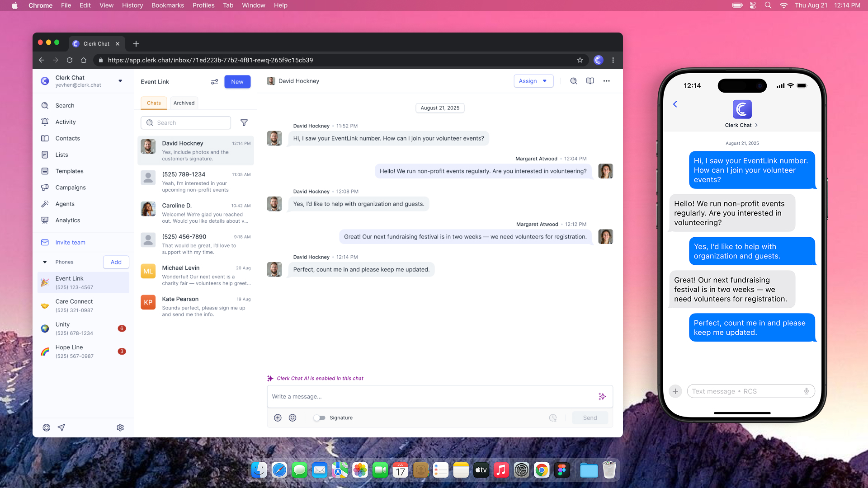Click the Invite team link
Viewport: 868px width, 488px height.
[x=70, y=243]
